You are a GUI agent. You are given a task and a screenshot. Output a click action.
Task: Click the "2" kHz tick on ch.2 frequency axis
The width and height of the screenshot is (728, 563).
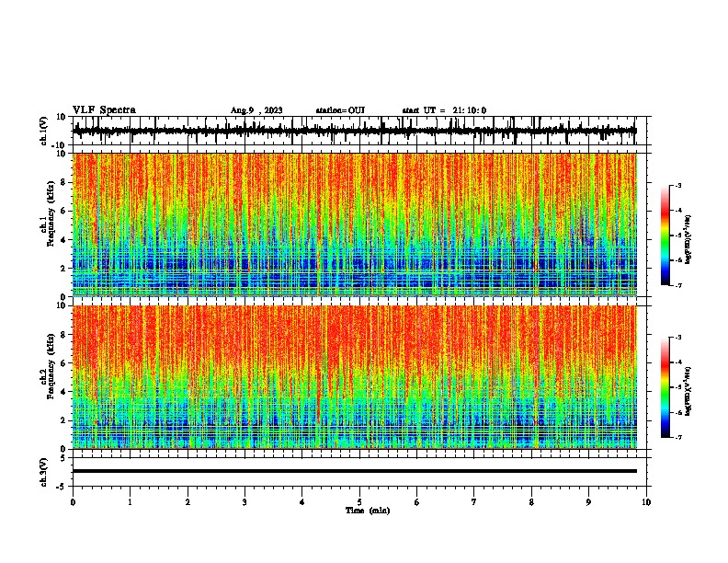(x=63, y=420)
